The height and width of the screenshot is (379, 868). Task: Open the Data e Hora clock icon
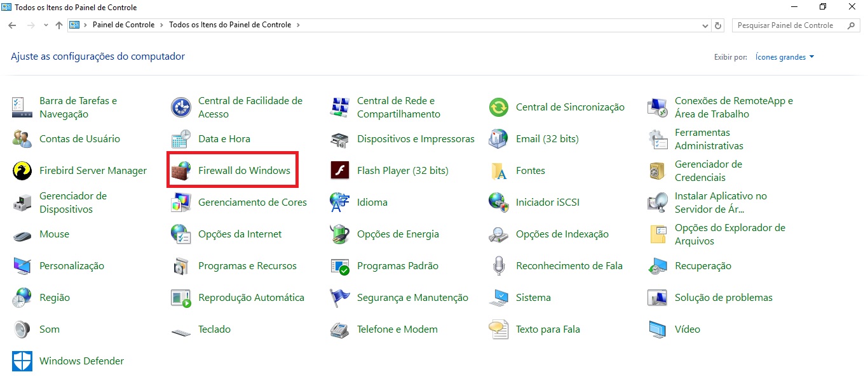tap(181, 139)
